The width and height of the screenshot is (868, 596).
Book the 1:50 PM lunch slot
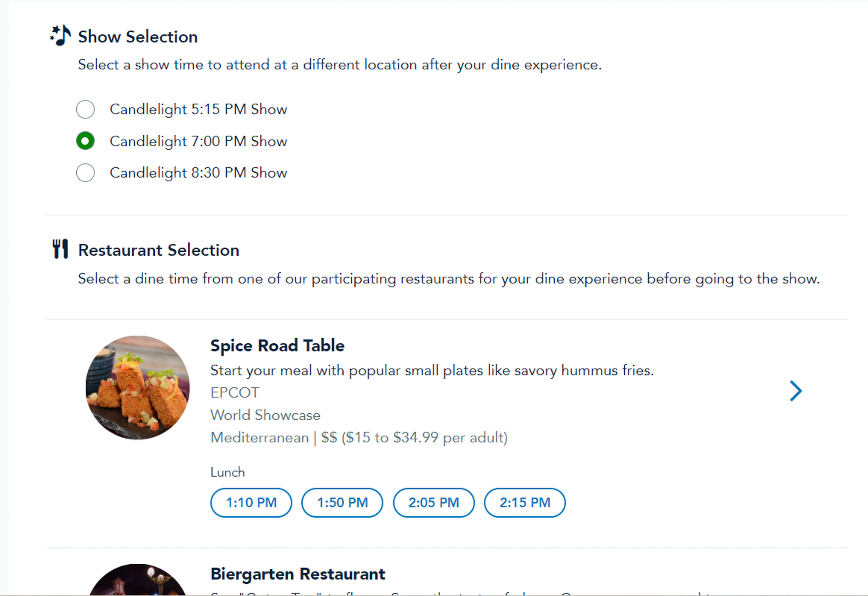[342, 503]
